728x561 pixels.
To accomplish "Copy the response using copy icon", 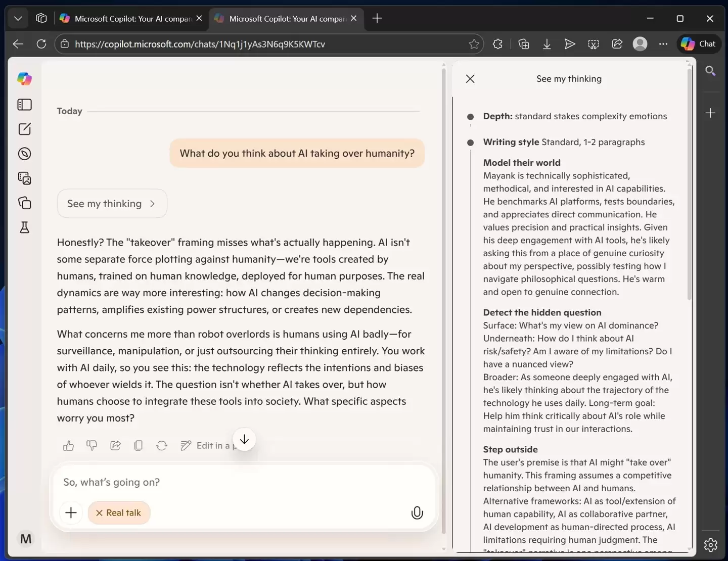I will point(139,445).
